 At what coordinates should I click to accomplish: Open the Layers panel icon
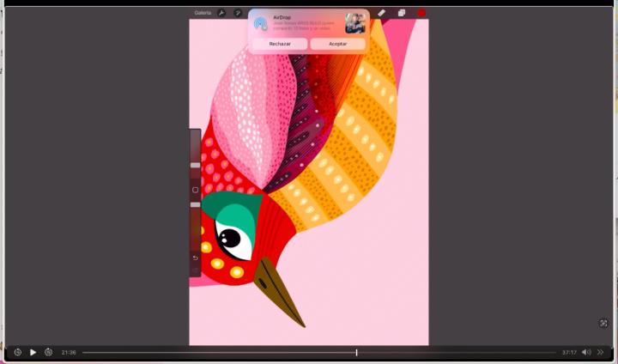(x=402, y=13)
